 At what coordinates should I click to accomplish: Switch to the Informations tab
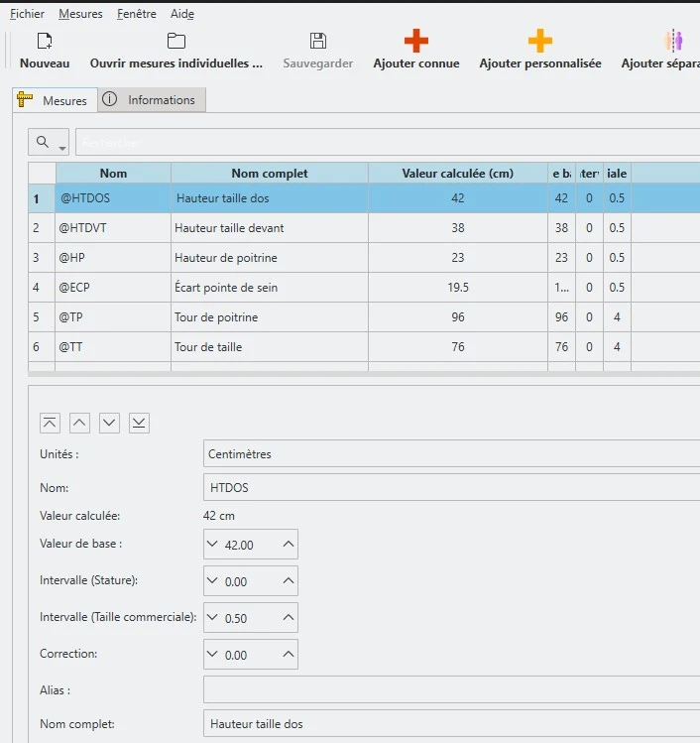(152, 100)
